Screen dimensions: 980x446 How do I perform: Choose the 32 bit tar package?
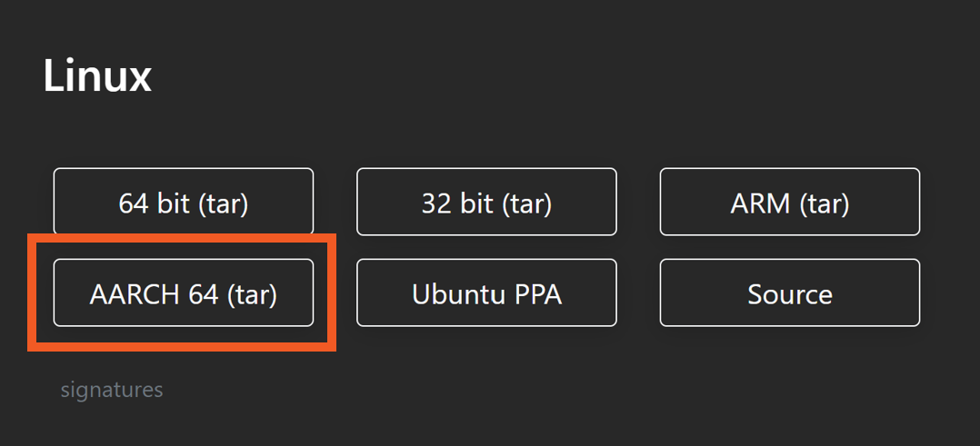pos(486,202)
